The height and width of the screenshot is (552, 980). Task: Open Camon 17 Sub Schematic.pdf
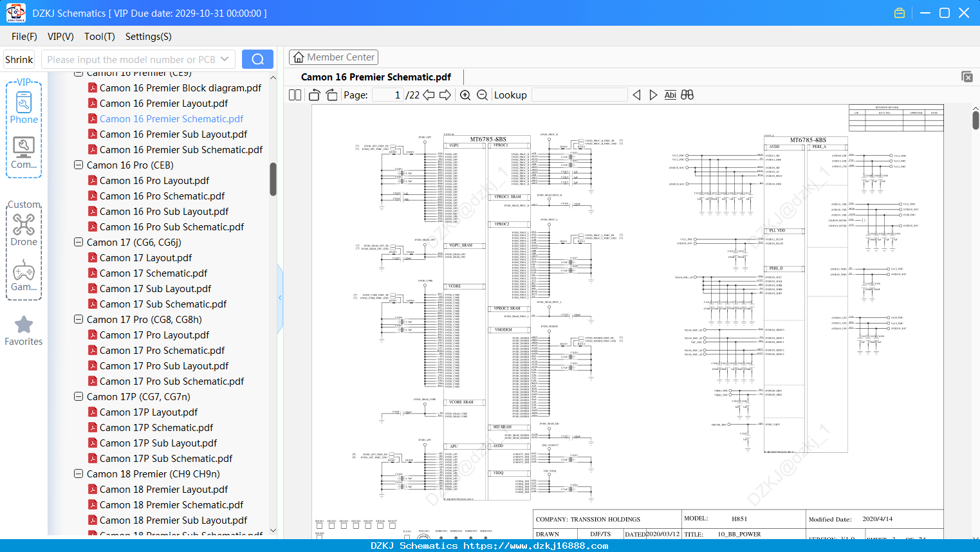pyautogui.click(x=163, y=304)
